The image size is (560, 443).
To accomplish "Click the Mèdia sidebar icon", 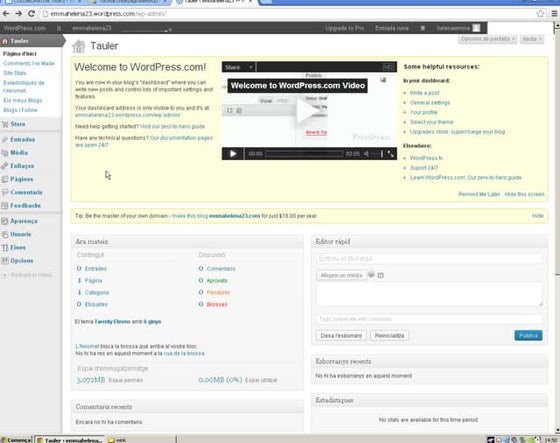I will 5,153.
